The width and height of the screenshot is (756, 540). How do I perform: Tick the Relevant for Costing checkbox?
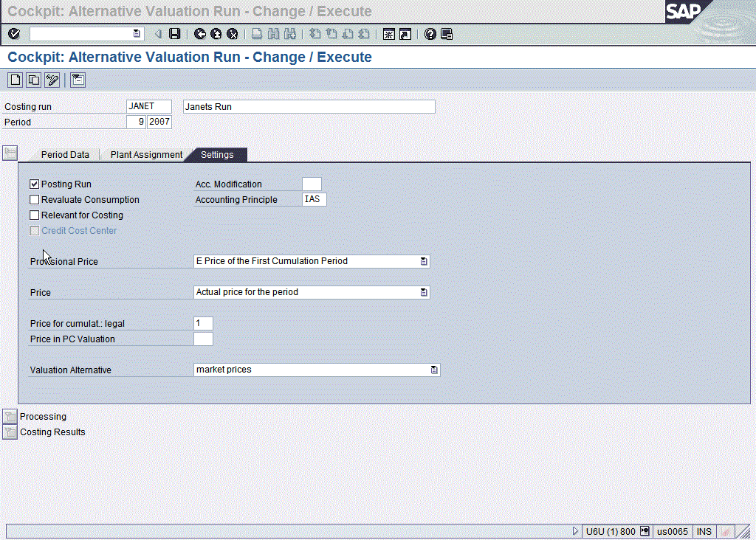tap(34, 215)
